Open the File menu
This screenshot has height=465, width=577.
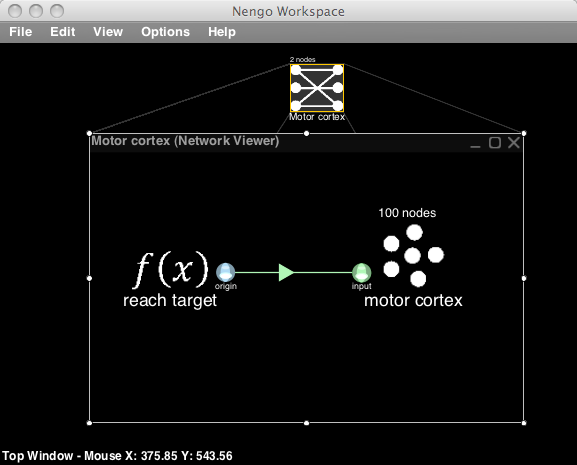(x=21, y=32)
